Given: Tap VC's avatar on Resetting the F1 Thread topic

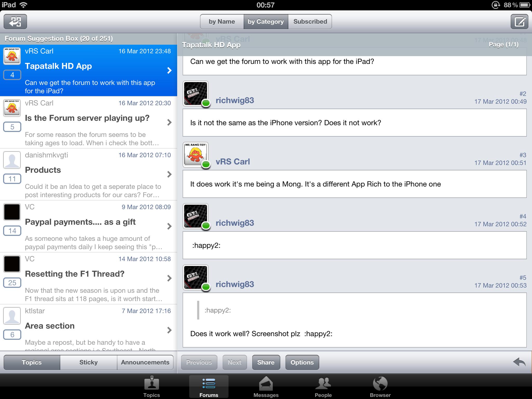Looking at the screenshot, I should [12, 264].
